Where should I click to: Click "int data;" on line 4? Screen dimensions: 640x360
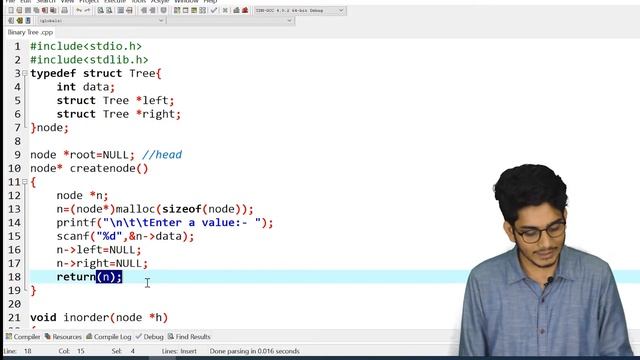coord(86,87)
